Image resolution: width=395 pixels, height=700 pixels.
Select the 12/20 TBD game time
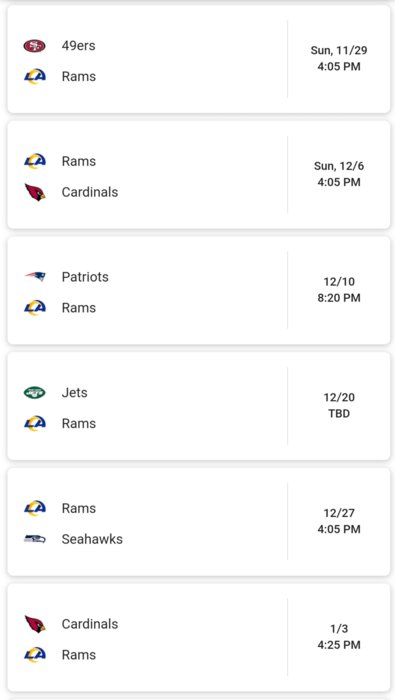coord(339,405)
